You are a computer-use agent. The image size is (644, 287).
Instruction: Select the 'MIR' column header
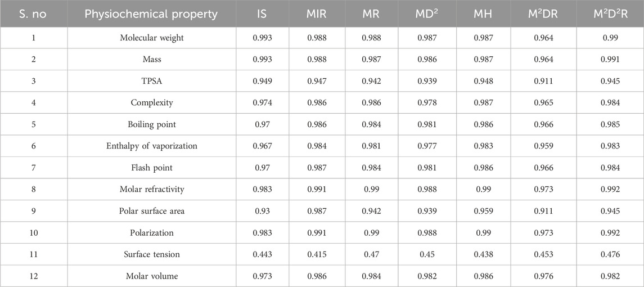point(317,15)
